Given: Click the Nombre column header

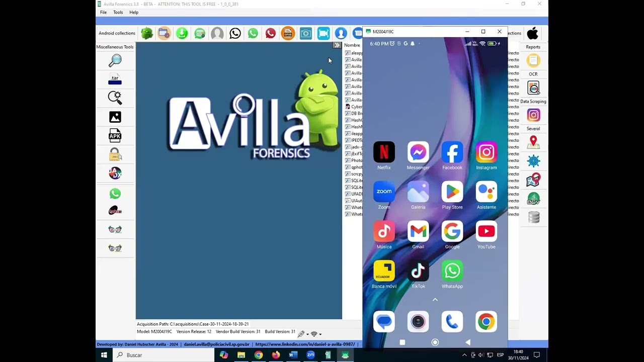Looking at the screenshot, I should [x=352, y=45].
